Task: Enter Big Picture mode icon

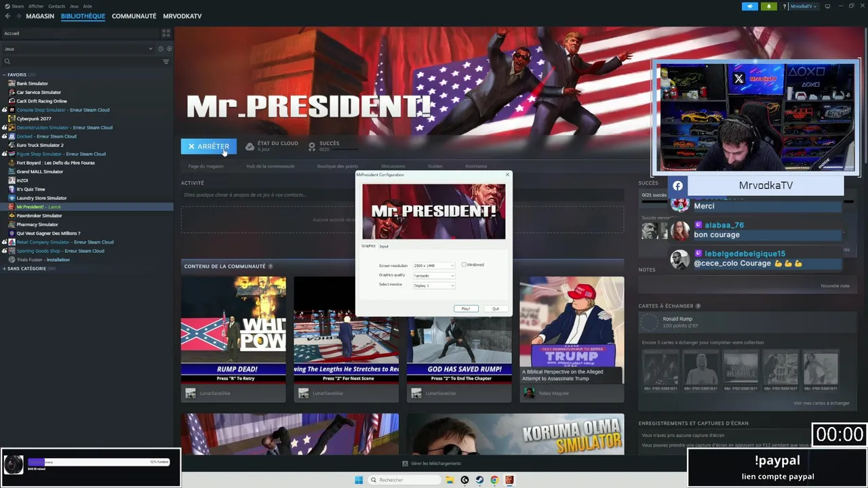Action: 827,6
